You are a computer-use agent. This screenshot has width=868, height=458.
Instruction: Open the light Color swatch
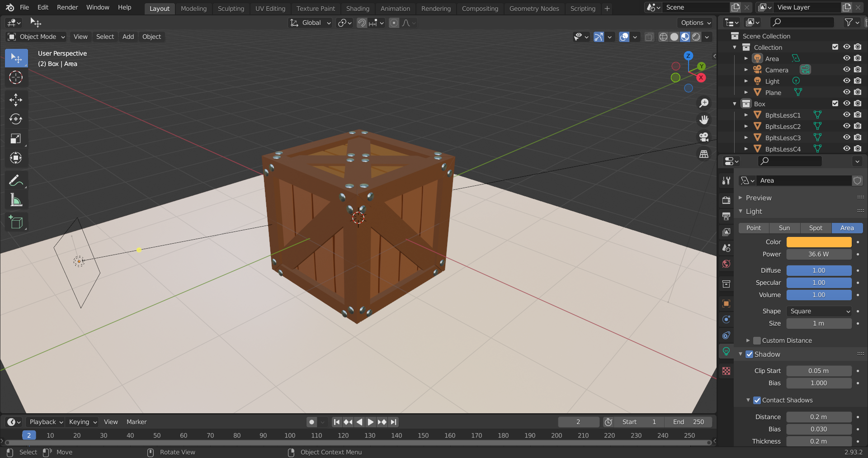[819, 242]
